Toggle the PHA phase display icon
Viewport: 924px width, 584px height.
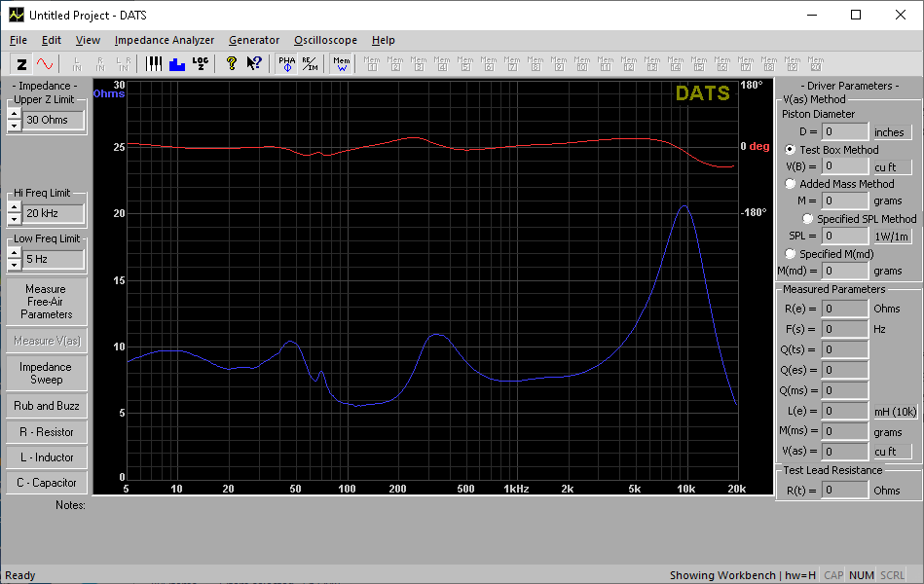tap(286, 64)
